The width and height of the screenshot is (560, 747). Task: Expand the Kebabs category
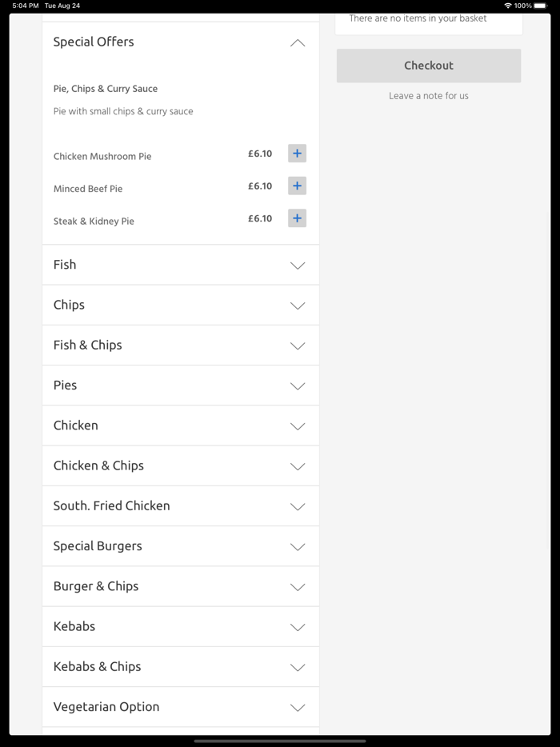[x=297, y=627]
